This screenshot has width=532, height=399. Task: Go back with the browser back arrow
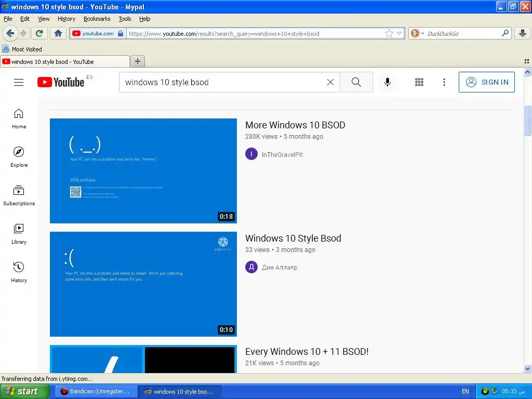click(10, 33)
